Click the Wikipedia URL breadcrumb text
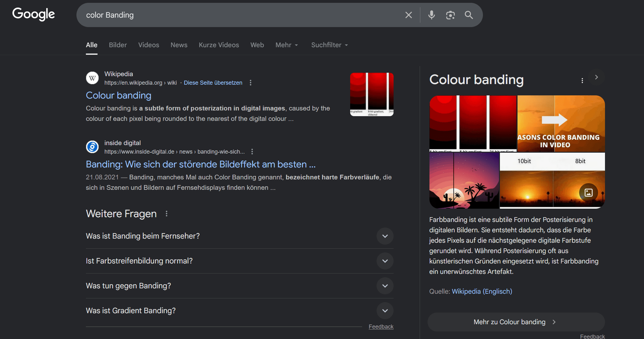 point(140,83)
